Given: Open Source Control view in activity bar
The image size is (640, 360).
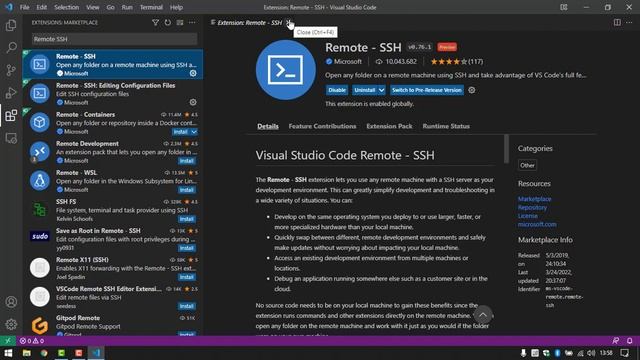Looking at the screenshot, I should [11, 70].
